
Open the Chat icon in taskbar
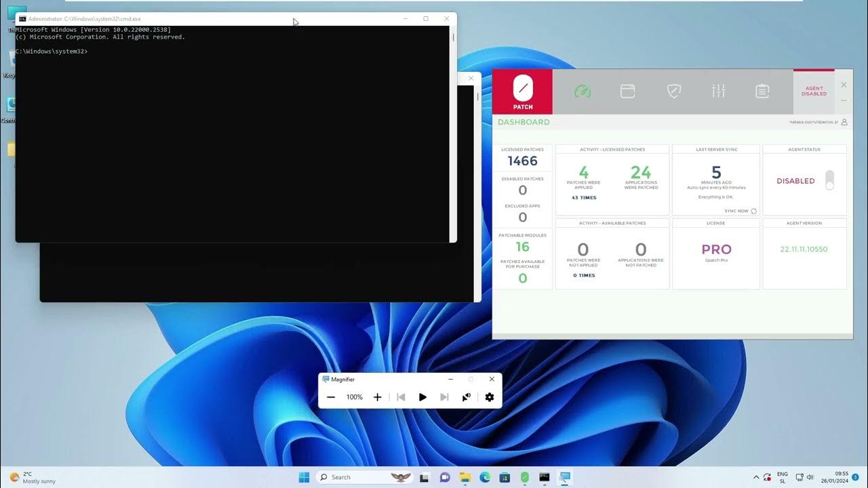tap(445, 477)
